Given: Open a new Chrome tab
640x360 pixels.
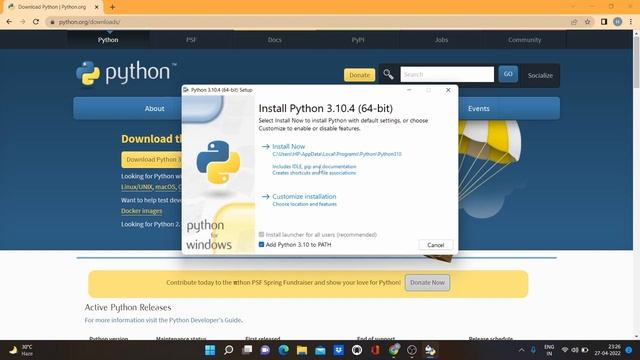Looking at the screenshot, I should (x=112, y=7).
